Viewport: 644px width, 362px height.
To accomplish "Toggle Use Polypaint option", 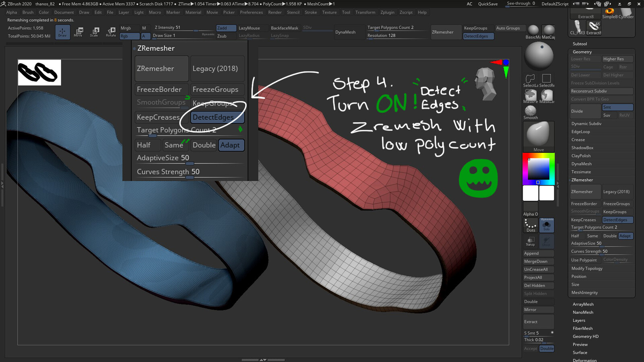I will (585, 260).
